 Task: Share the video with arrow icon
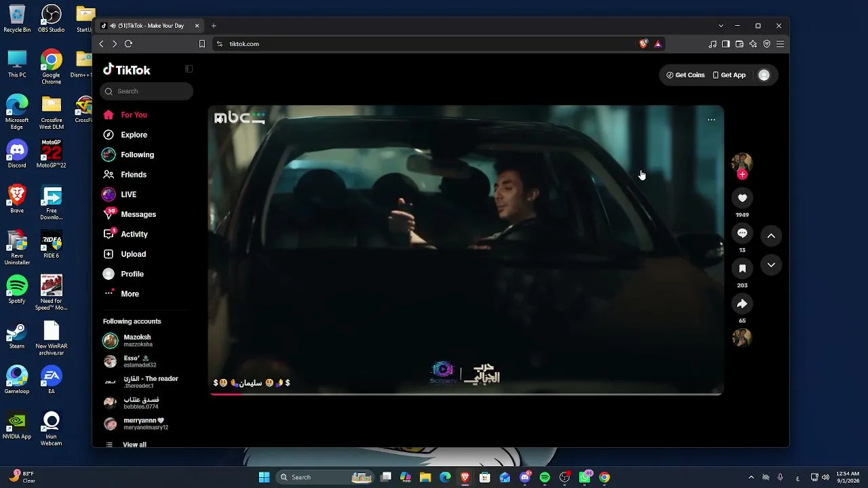pos(742,304)
